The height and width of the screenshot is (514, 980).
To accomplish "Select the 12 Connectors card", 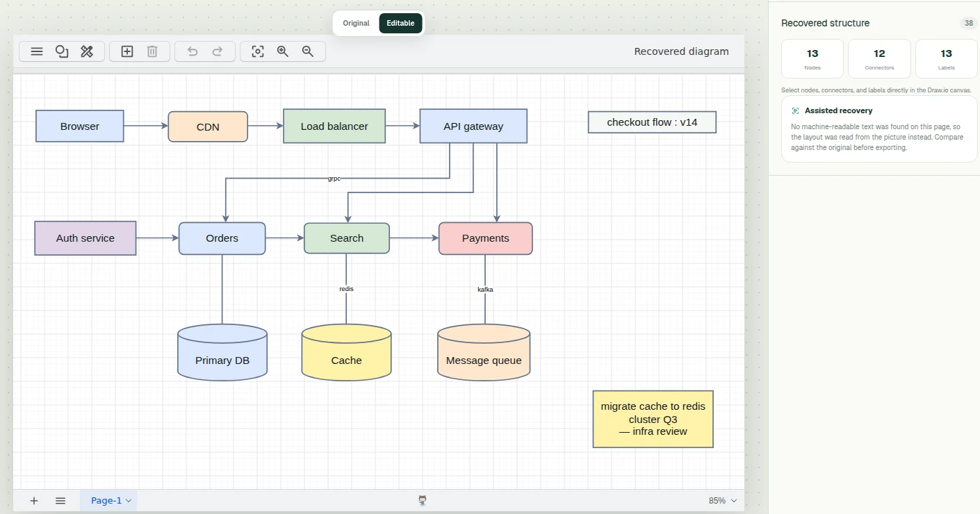I will [879, 58].
